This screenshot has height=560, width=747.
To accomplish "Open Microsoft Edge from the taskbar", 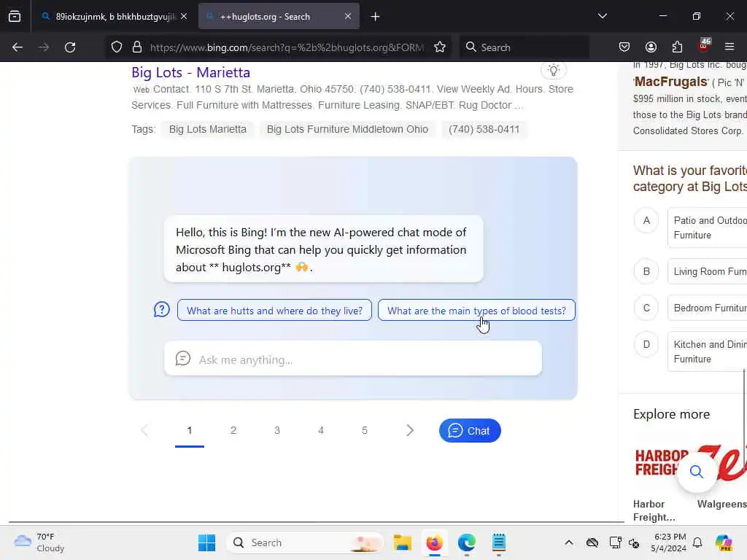I will point(466,542).
